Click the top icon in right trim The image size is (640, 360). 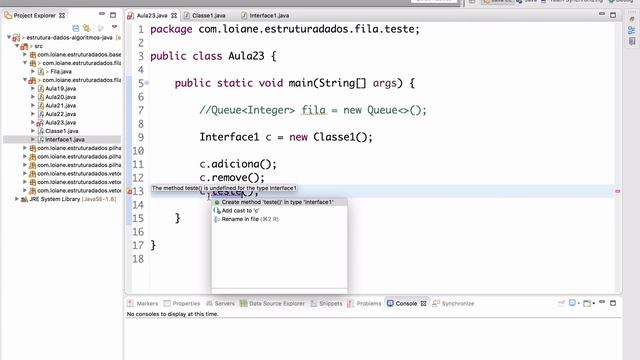tap(632, 19)
